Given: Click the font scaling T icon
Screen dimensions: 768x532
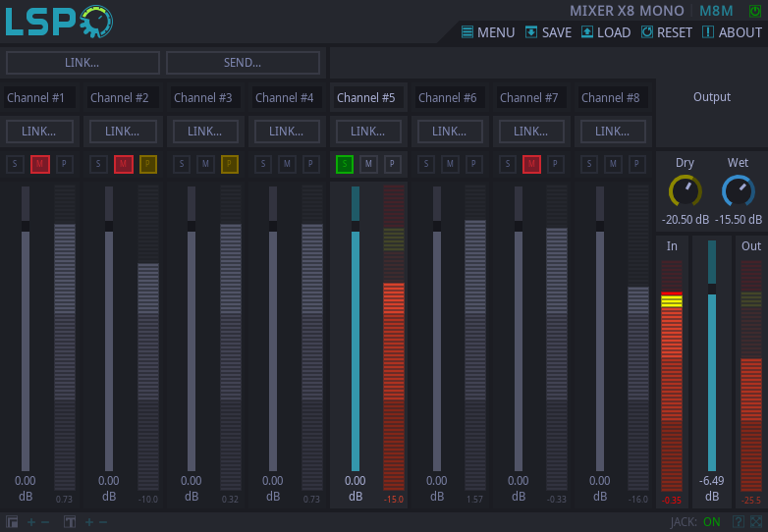Looking at the screenshot, I should pyautogui.click(x=70, y=522).
